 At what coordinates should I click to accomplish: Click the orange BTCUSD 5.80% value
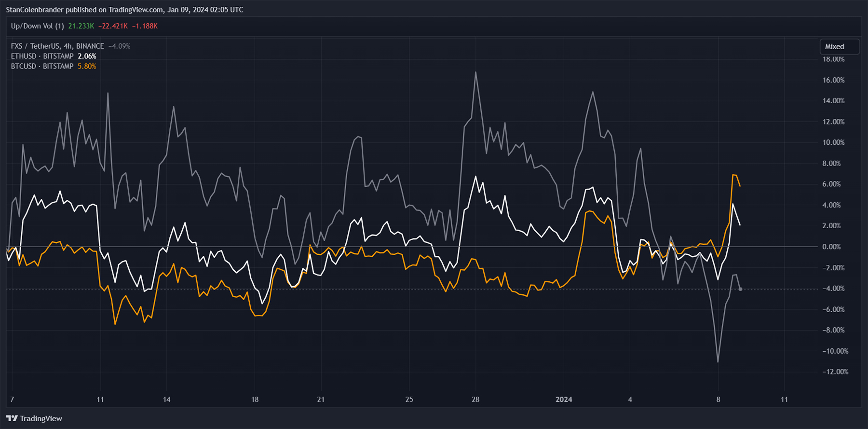coord(87,67)
